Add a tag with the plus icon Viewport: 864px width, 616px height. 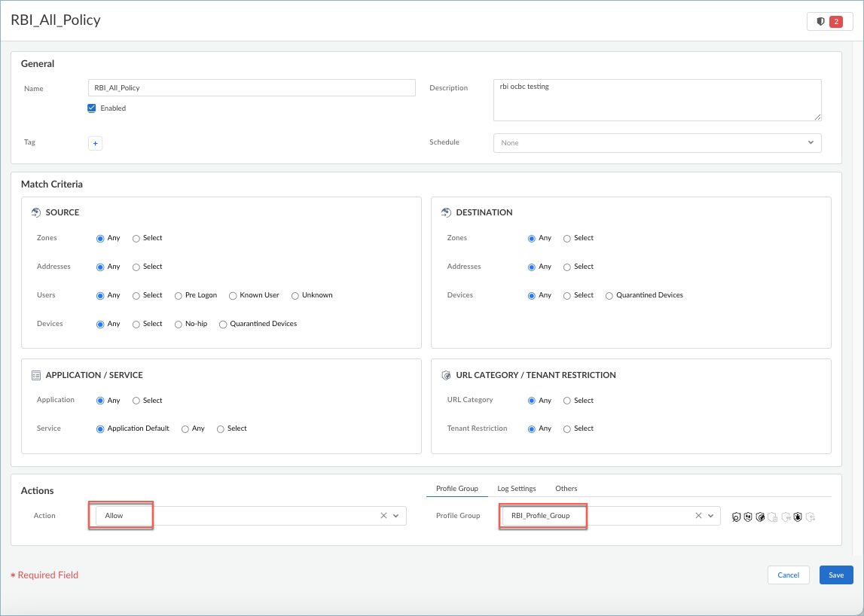tap(95, 143)
